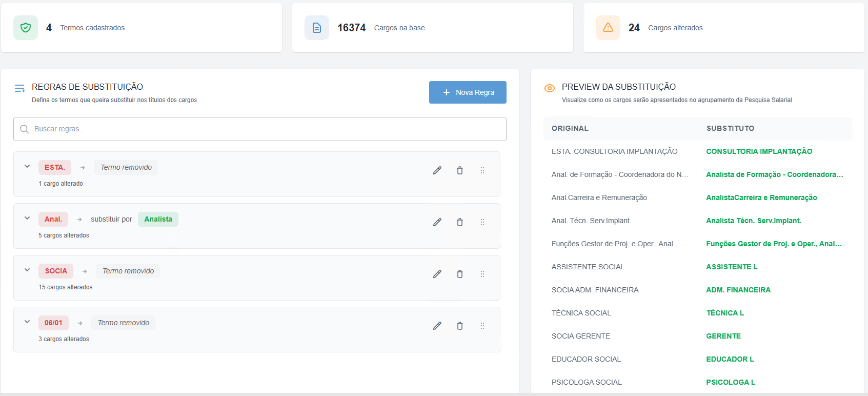Select original cell PSICOLOGA SOCIAL
Screen dimensions: 868x396
coord(587,382)
